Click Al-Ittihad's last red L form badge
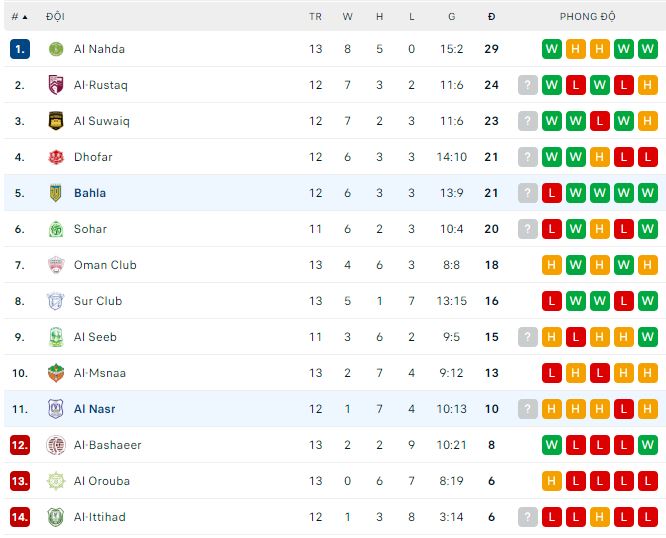 tap(648, 517)
